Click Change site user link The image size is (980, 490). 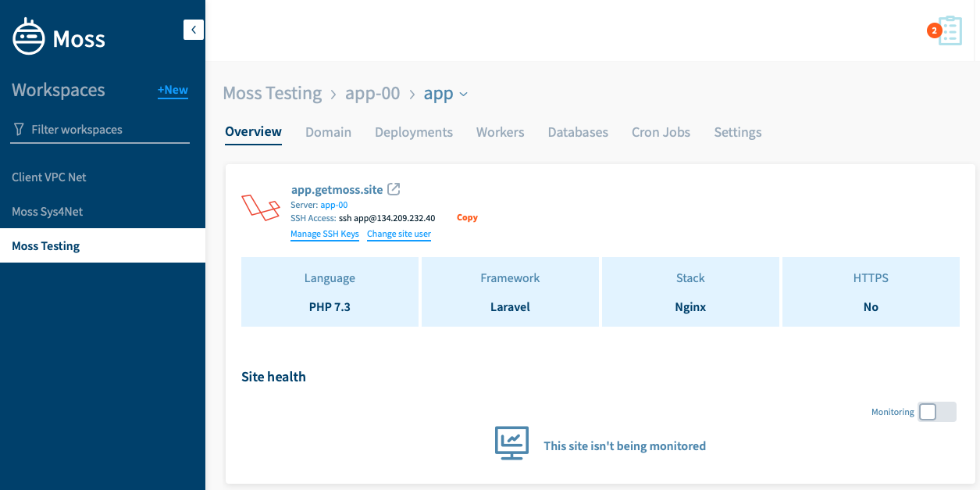[399, 234]
